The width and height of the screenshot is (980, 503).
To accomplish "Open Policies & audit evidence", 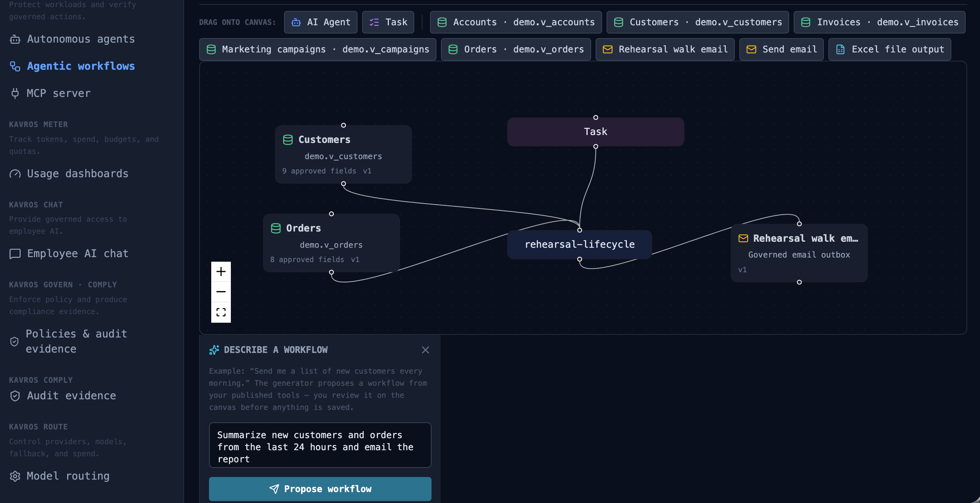I will (69, 341).
